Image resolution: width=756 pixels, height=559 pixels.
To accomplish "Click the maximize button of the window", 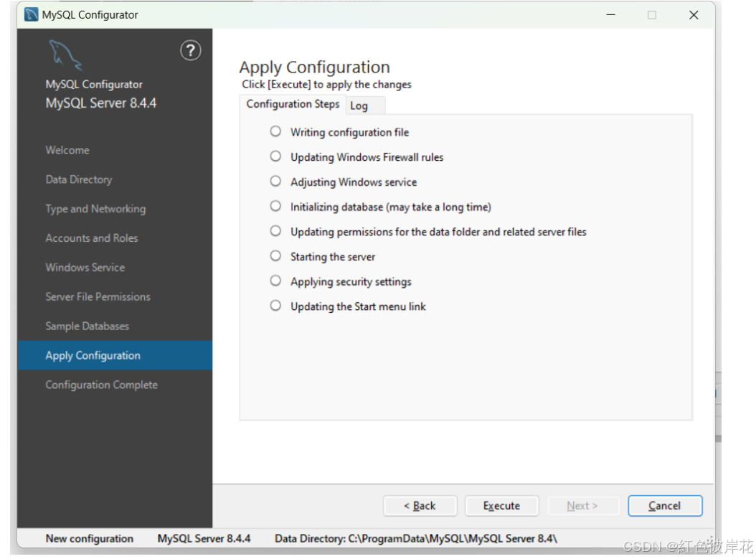I will click(x=652, y=15).
